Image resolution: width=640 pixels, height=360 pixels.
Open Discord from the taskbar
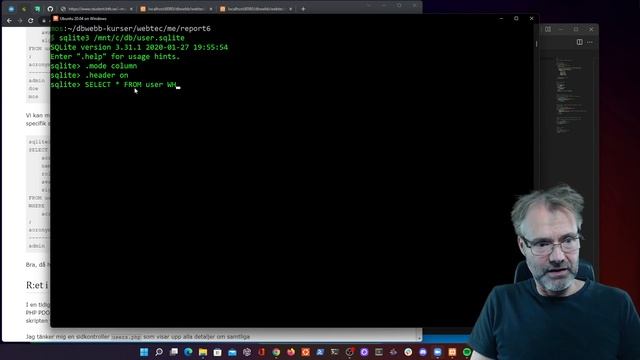click(423, 352)
